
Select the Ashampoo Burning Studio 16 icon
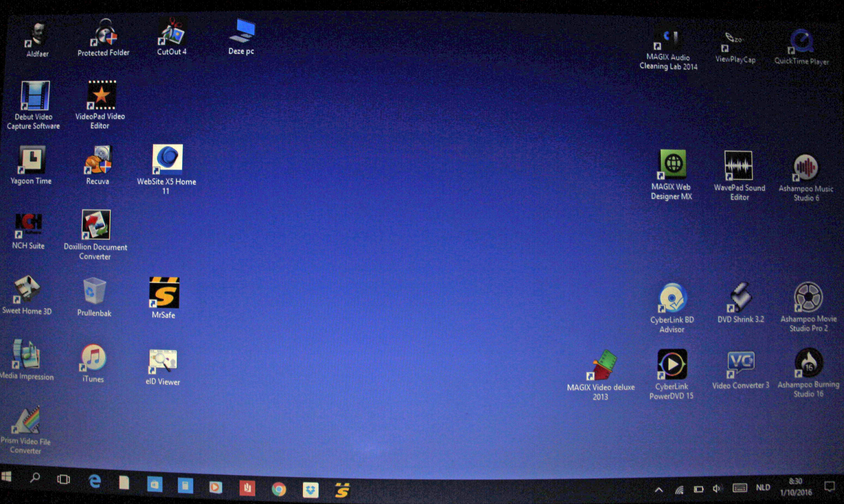click(x=808, y=363)
